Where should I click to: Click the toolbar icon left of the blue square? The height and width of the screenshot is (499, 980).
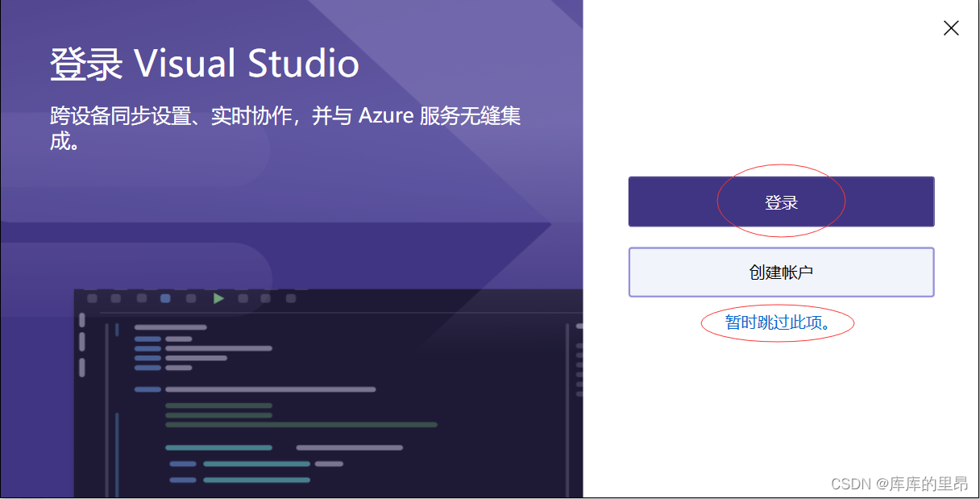click(140, 298)
